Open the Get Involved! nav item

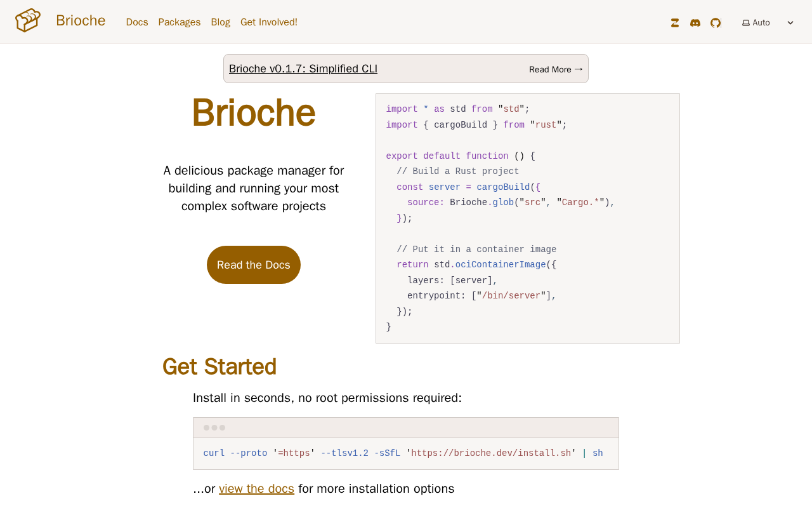click(x=269, y=22)
